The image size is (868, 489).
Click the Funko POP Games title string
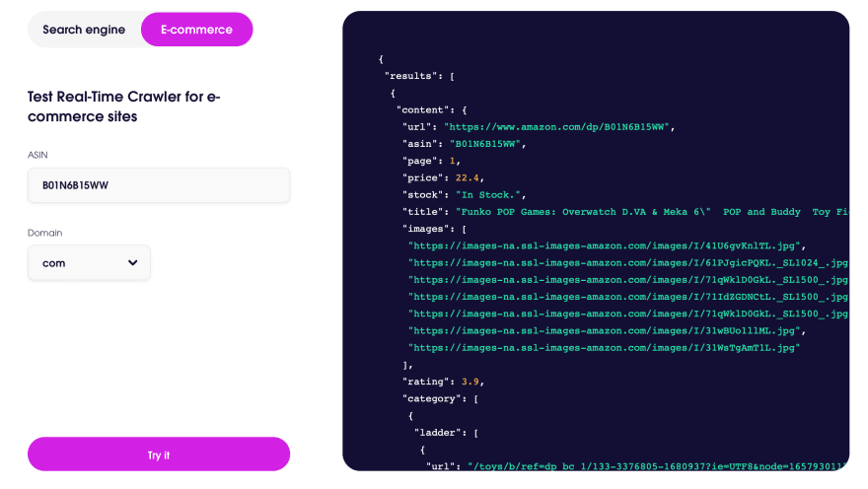[x=652, y=212]
